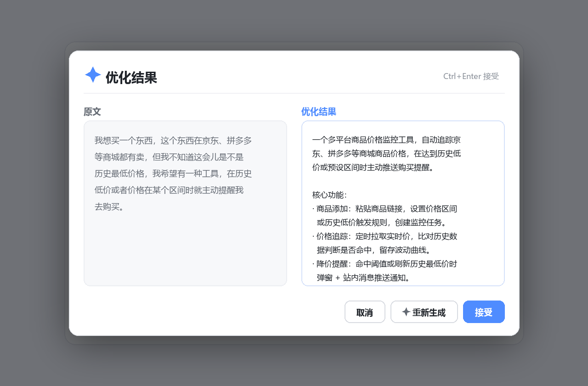Screen dimensions: 588x386
Task: Accept the result with 接受 button
Action: pos(484,312)
